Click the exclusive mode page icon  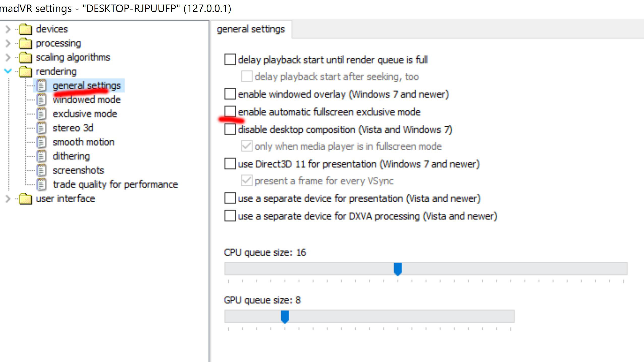coord(41,114)
